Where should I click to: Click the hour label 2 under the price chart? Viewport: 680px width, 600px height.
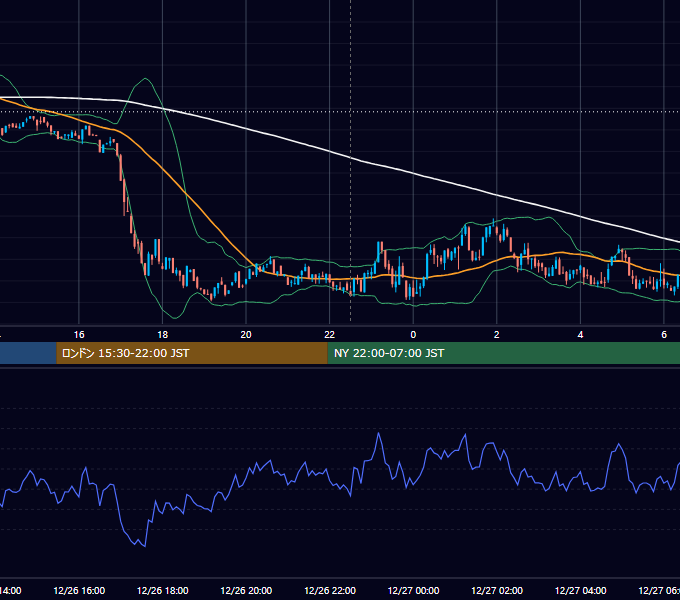[x=497, y=335]
